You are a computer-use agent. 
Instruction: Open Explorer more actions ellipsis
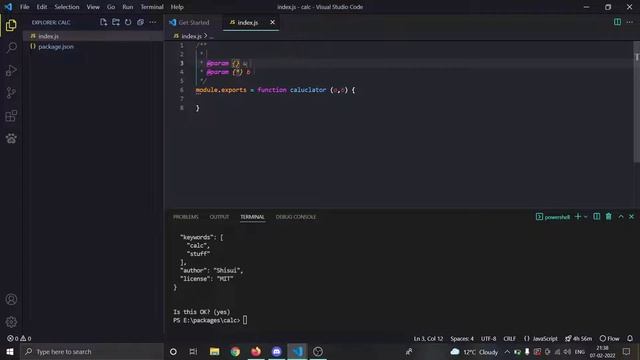[153, 22]
